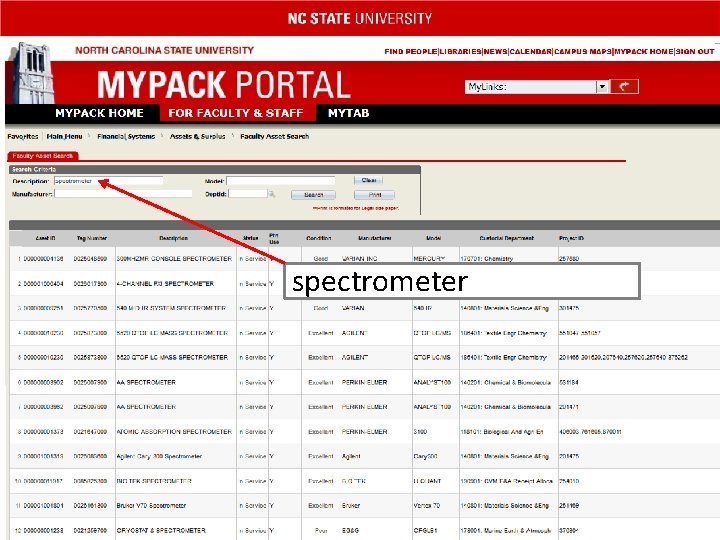Open Main Menu in breadcrumb
Viewport: 720px width, 540px height.
tap(64, 136)
